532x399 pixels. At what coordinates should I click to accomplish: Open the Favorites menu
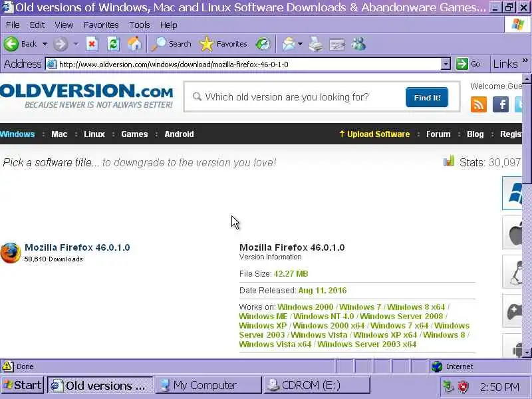click(101, 25)
